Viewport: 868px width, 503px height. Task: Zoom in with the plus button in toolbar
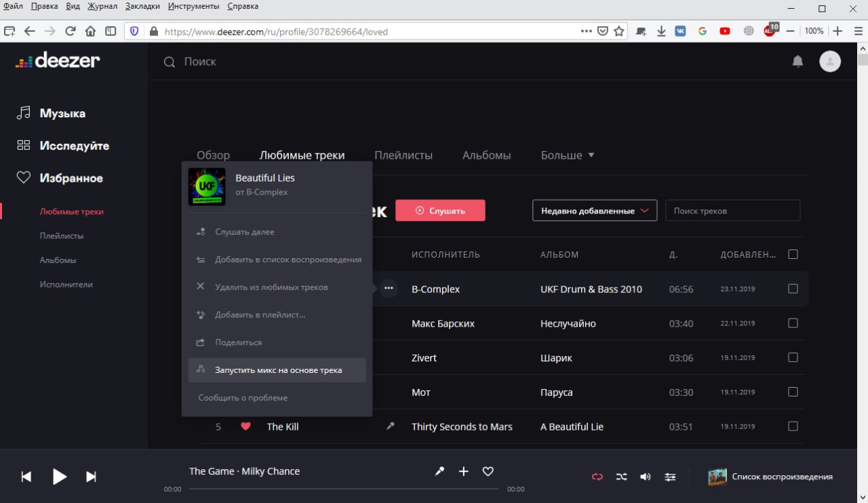pos(837,31)
